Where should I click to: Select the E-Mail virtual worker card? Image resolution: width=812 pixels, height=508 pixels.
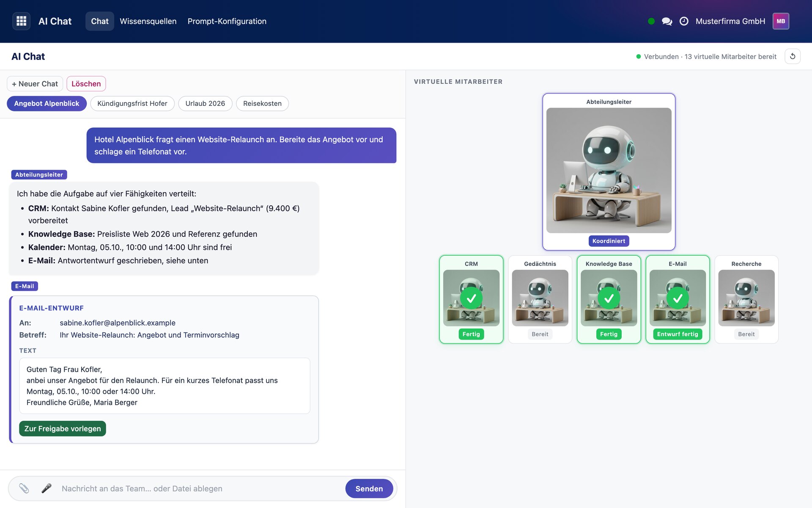click(678, 299)
